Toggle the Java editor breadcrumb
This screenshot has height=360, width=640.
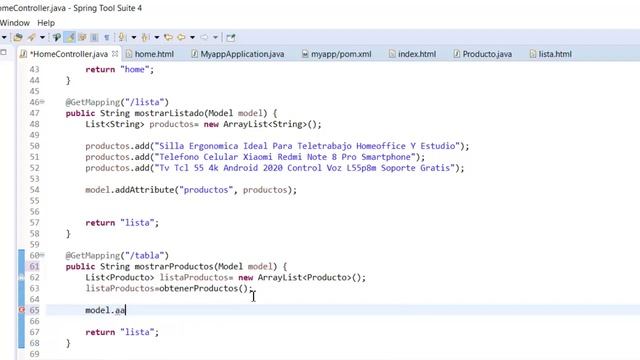coord(56,38)
